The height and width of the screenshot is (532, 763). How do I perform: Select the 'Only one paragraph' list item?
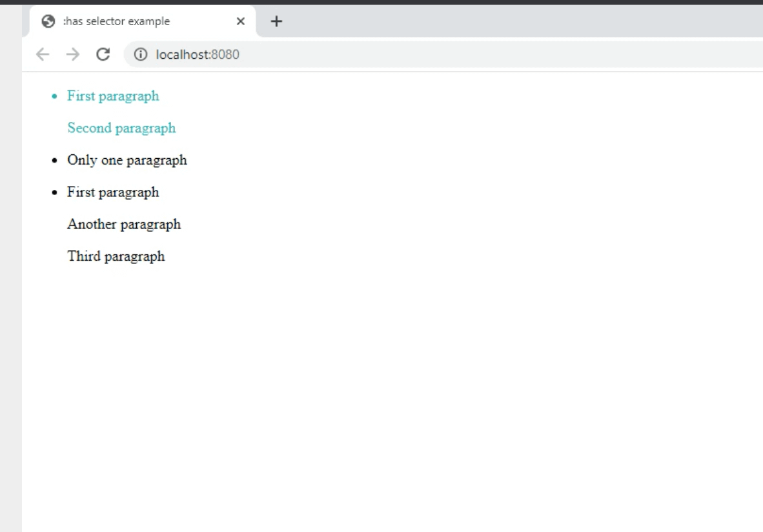[127, 160]
